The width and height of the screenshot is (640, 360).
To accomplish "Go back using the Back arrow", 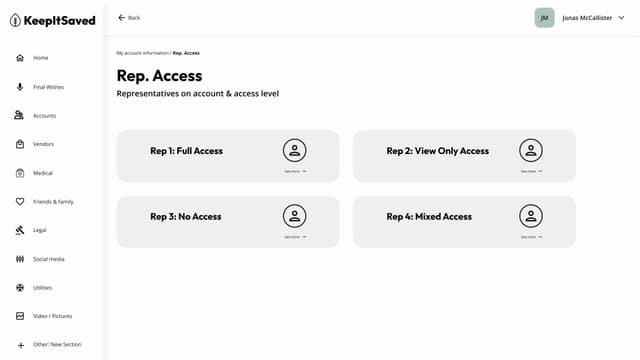I will pyautogui.click(x=129, y=18).
